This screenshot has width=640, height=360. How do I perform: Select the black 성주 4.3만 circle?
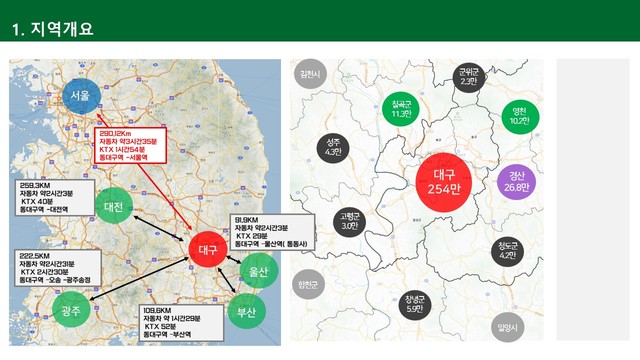coord(333,147)
